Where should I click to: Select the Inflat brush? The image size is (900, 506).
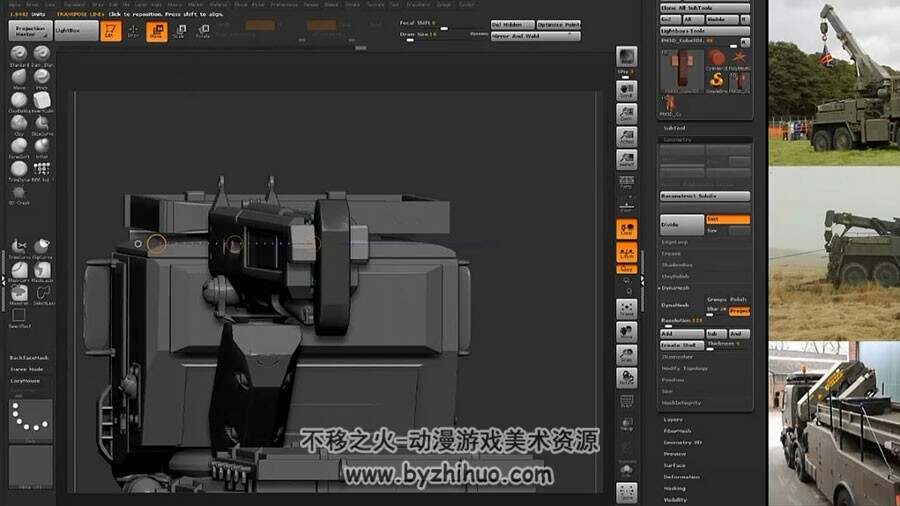click(41, 146)
